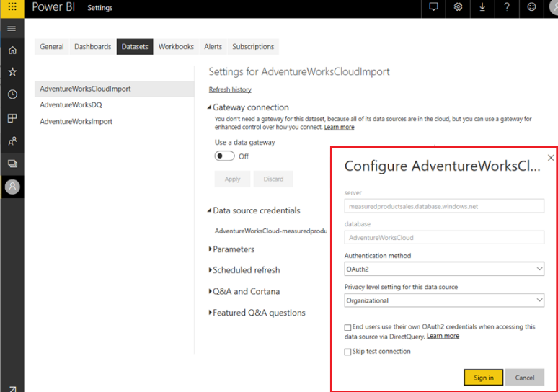Click the Power BI logo text
The image size is (558, 392).
[x=53, y=6]
